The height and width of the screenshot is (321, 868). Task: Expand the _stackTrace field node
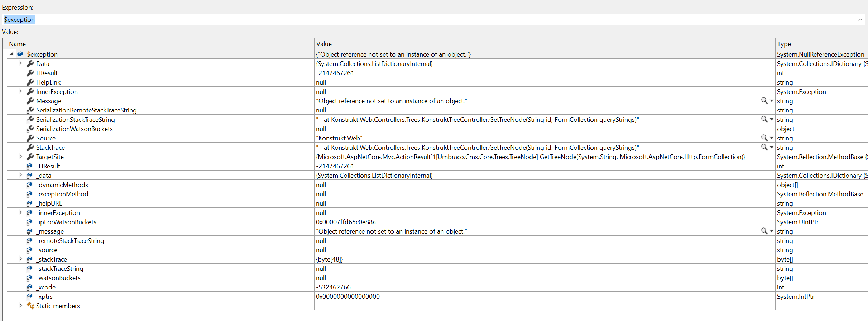[x=21, y=259]
